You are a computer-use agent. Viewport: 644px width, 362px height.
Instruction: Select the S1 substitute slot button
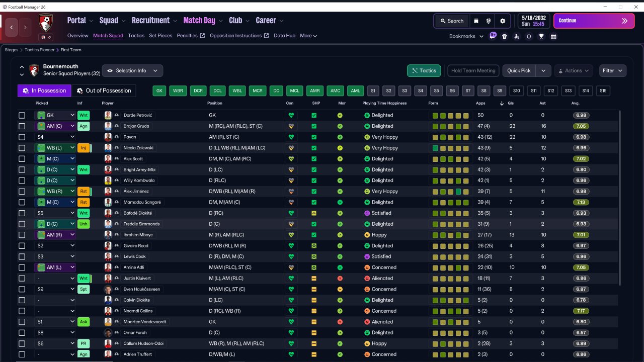(x=373, y=91)
